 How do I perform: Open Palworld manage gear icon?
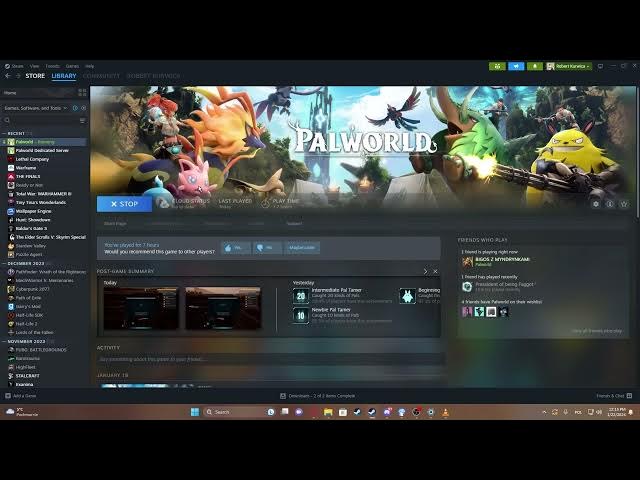[x=596, y=204]
